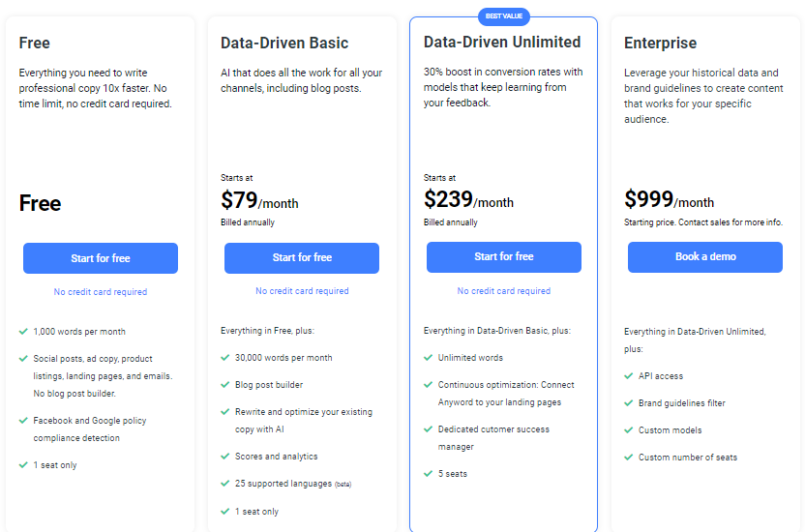The image size is (805, 532).
Task: Click the Enterprise plan heading
Action: coord(660,44)
